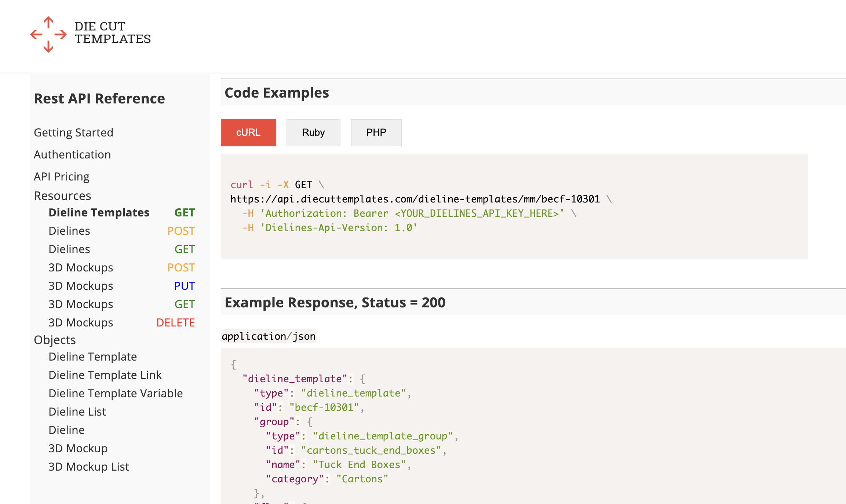The image size is (846, 504).
Task: Open the 3D Mockups POST endpoint
Action: pos(81,267)
